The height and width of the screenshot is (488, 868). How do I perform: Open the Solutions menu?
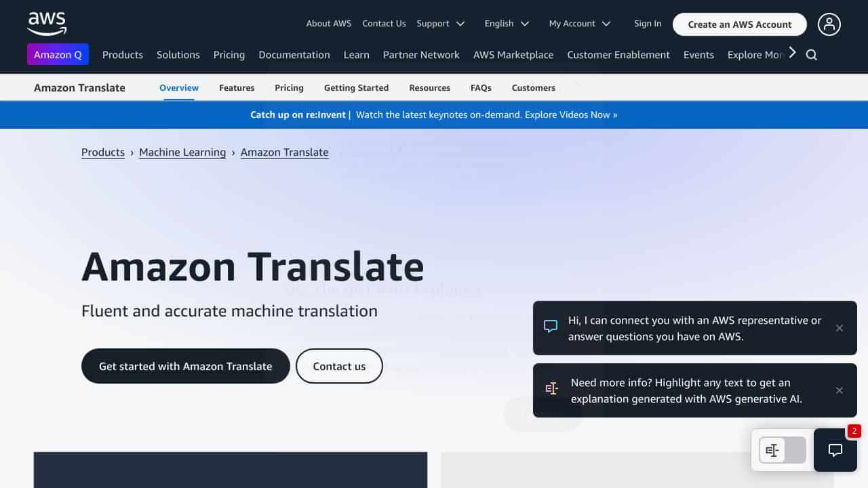tap(178, 55)
